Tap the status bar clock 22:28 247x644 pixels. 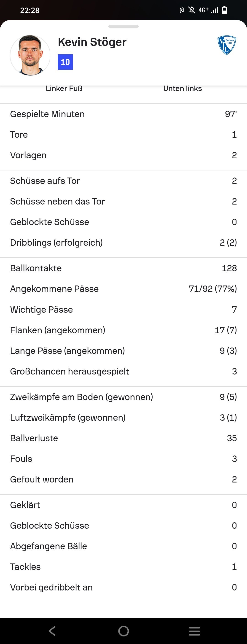tap(30, 10)
